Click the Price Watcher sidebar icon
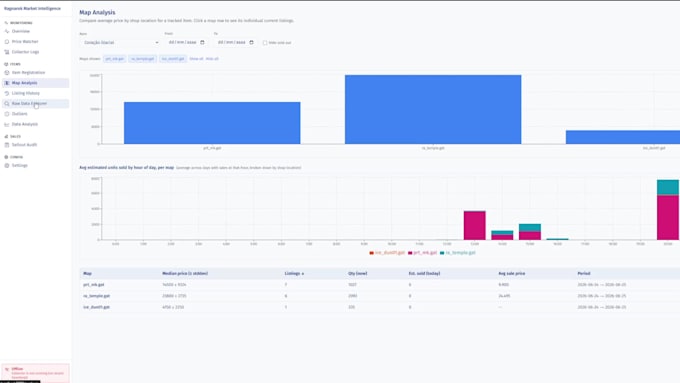The width and height of the screenshot is (680, 383). [7, 42]
